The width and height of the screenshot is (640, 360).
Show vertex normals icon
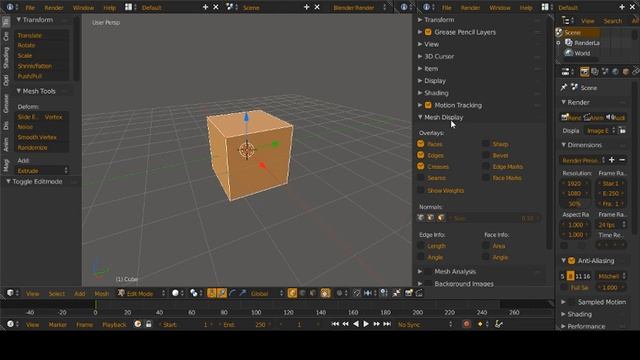tap(421, 218)
